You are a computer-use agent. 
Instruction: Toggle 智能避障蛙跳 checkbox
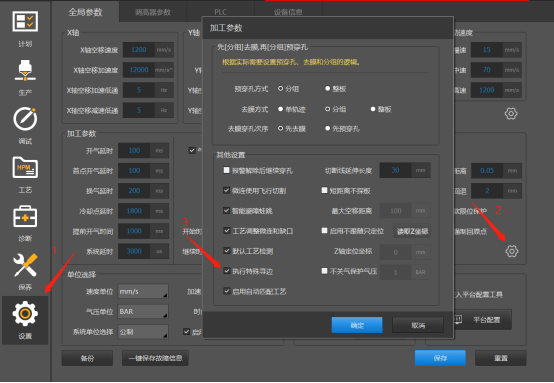coord(226,211)
